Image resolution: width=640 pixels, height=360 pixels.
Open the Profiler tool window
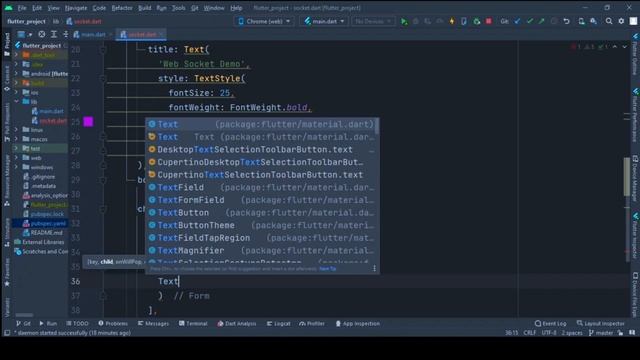click(312, 323)
